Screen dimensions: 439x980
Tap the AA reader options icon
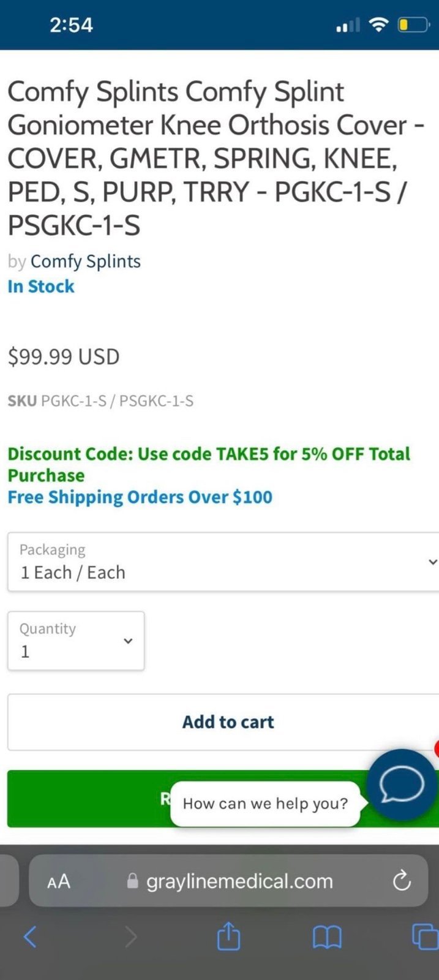pyautogui.click(x=59, y=881)
